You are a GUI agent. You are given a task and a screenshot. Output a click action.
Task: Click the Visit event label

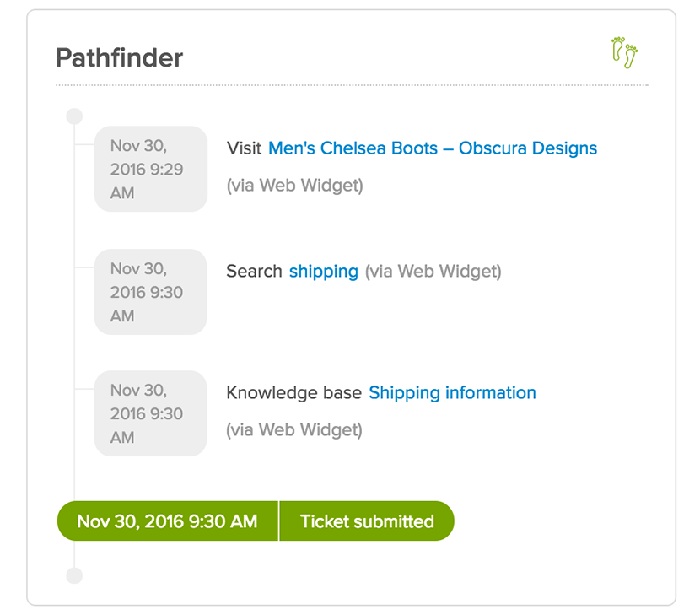(244, 148)
